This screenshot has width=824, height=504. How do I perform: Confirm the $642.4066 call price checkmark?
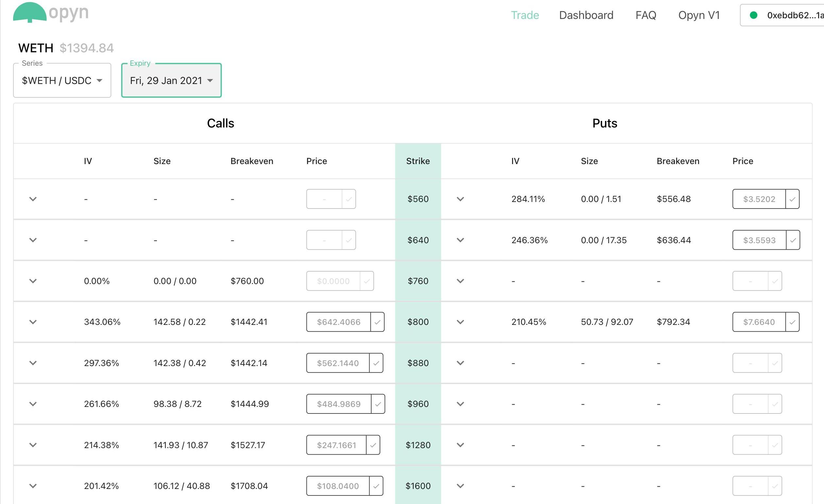coord(378,322)
